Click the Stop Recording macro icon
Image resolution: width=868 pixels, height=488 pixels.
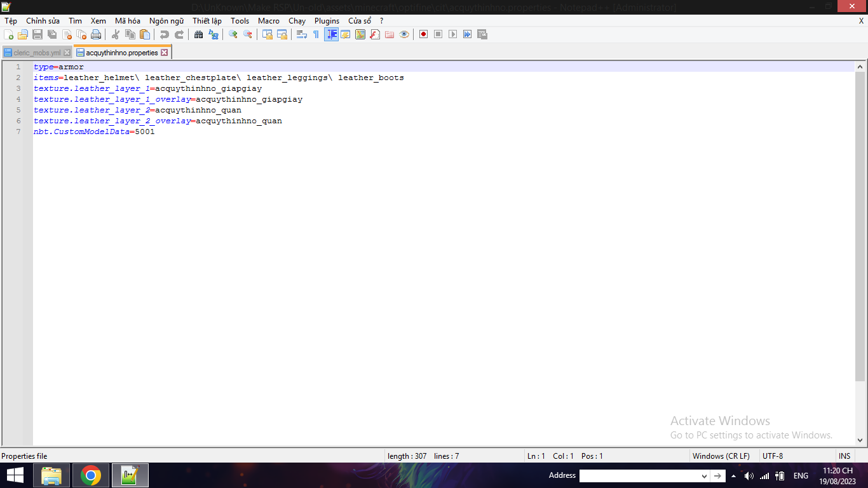[438, 34]
